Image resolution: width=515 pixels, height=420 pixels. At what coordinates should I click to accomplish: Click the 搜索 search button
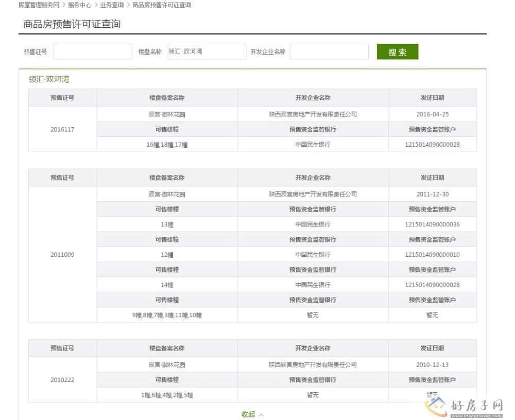397,52
